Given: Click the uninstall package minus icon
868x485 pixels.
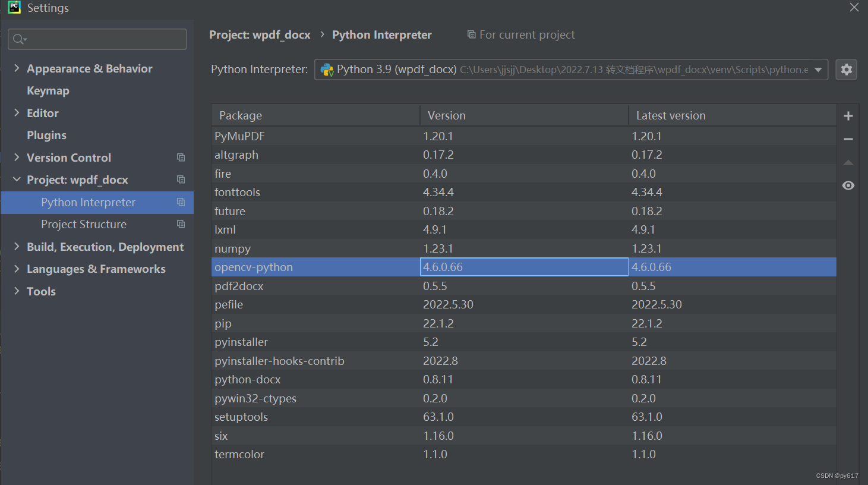Looking at the screenshot, I should pos(848,138).
